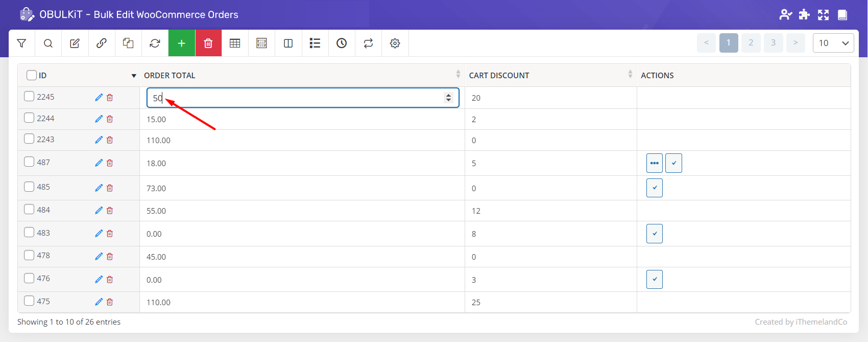The image size is (868, 342).
Task: Click the green add new order button
Action: tap(182, 43)
